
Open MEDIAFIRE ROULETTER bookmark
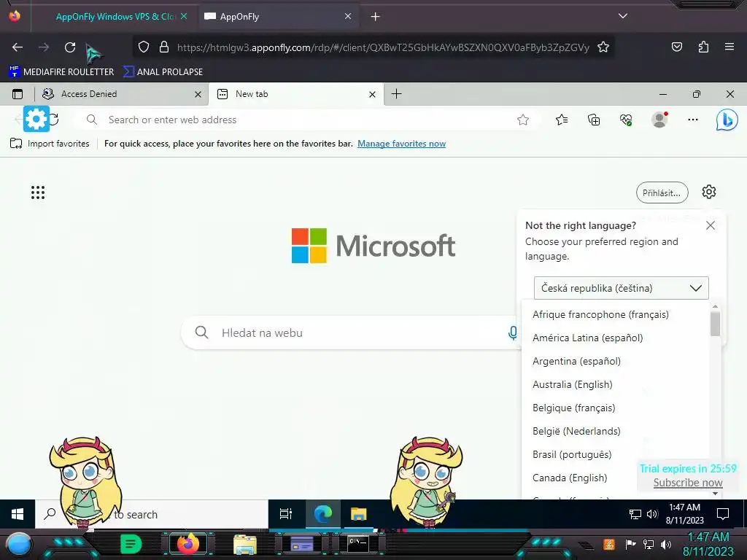click(61, 72)
